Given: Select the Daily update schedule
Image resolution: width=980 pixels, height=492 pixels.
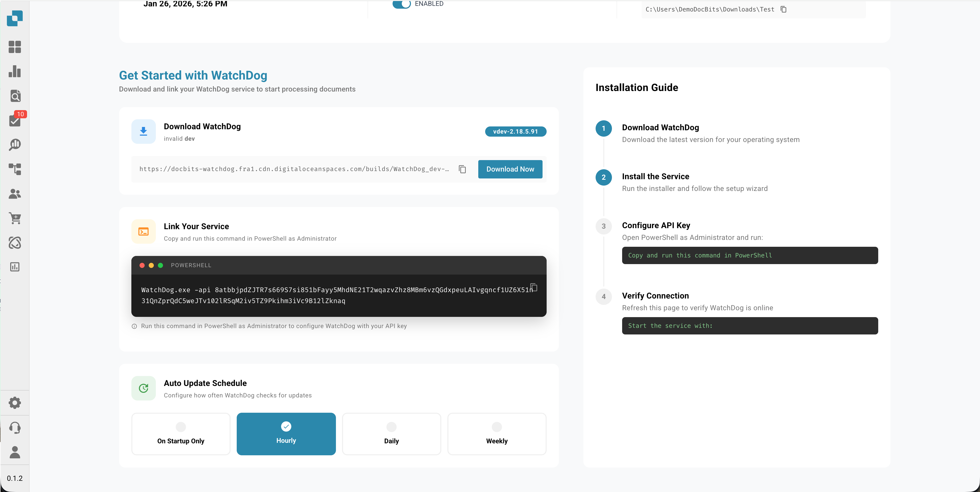Looking at the screenshot, I should click(x=391, y=434).
